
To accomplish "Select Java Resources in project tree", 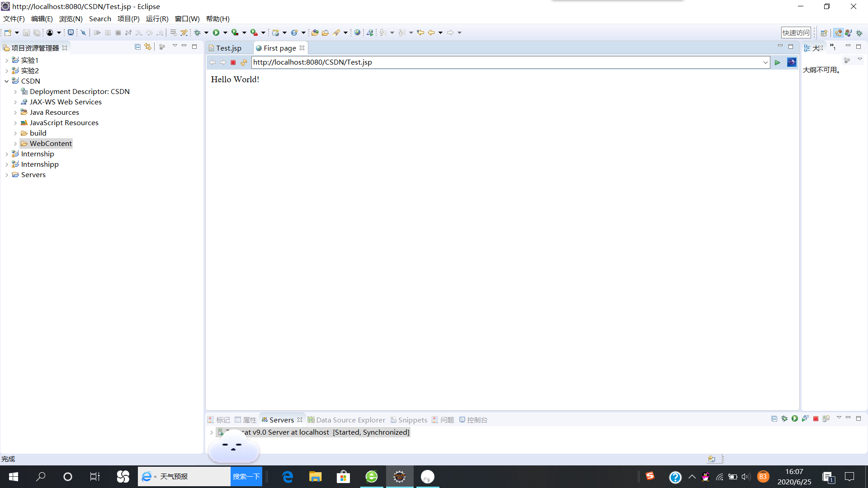I will pyautogui.click(x=54, y=113).
